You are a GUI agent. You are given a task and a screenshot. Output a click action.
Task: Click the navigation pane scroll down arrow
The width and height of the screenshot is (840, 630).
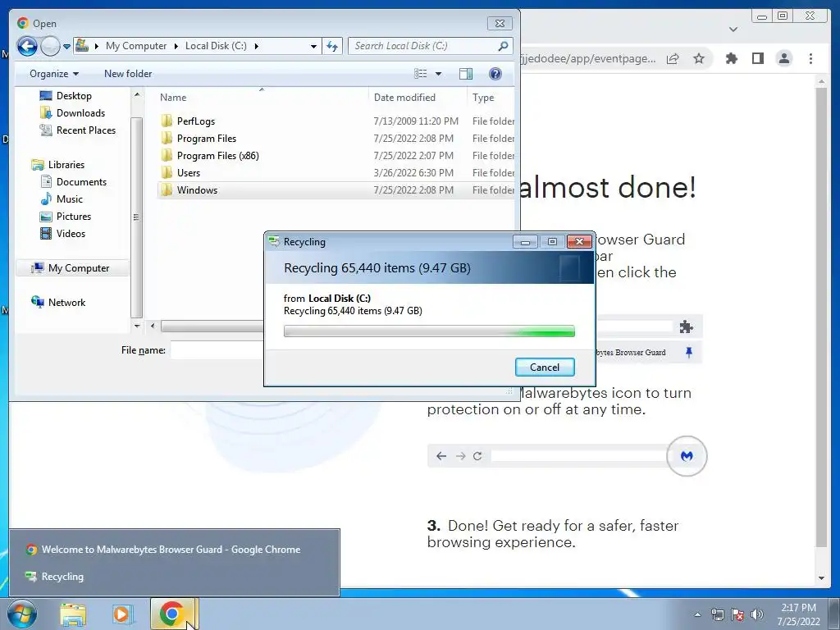click(x=137, y=325)
